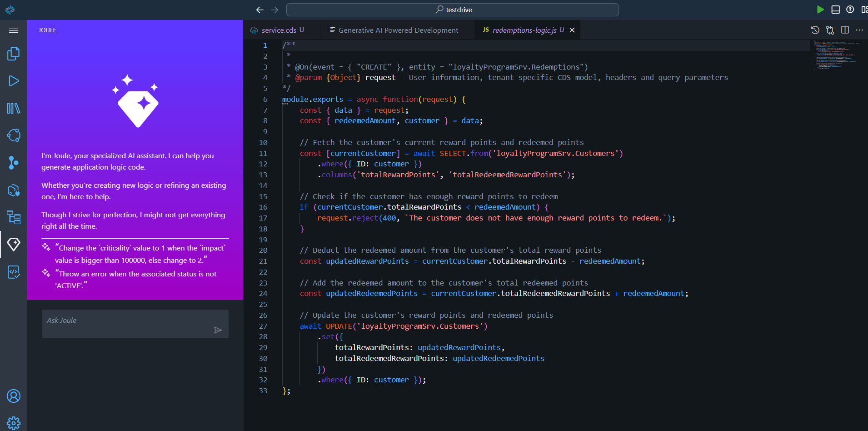This screenshot has width=868, height=431.
Task: Click the application logo in title bar
Action: point(10,10)
